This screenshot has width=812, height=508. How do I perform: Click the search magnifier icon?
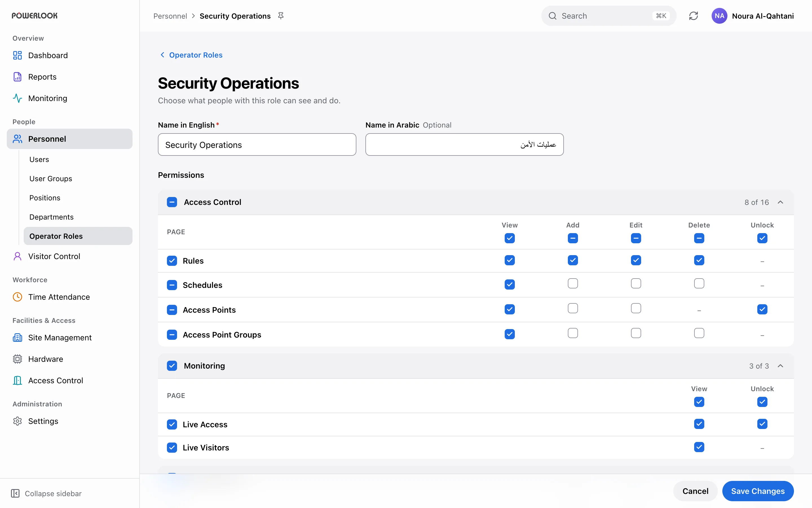click(x=553, y=16)
